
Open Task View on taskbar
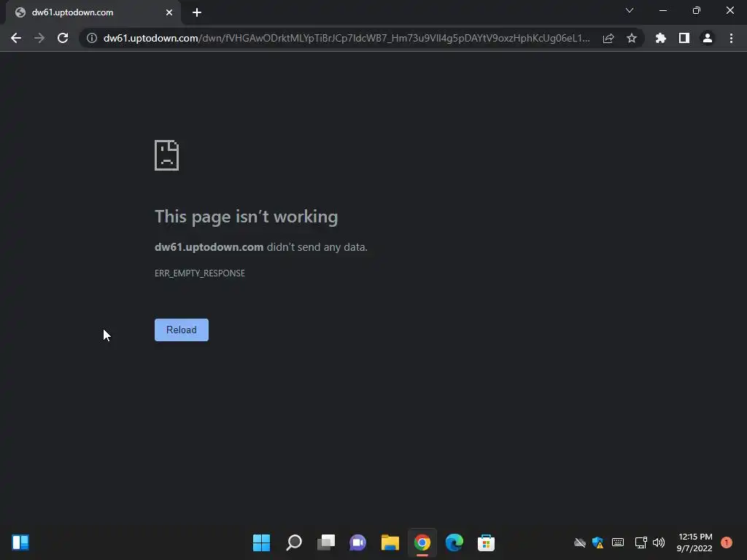coord(326,542)
